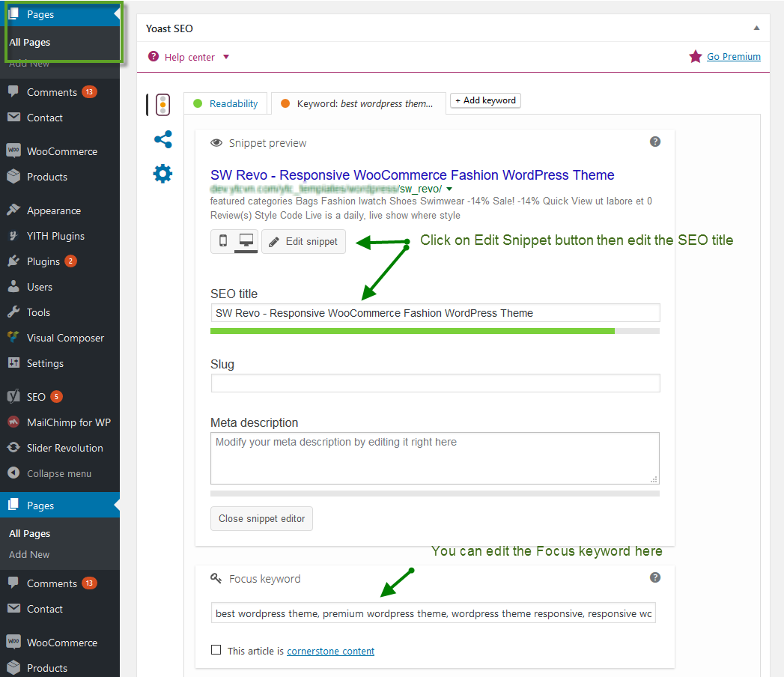Click the MailChimp for WP icon
This screenshot has height=677, width=784.
13,422
